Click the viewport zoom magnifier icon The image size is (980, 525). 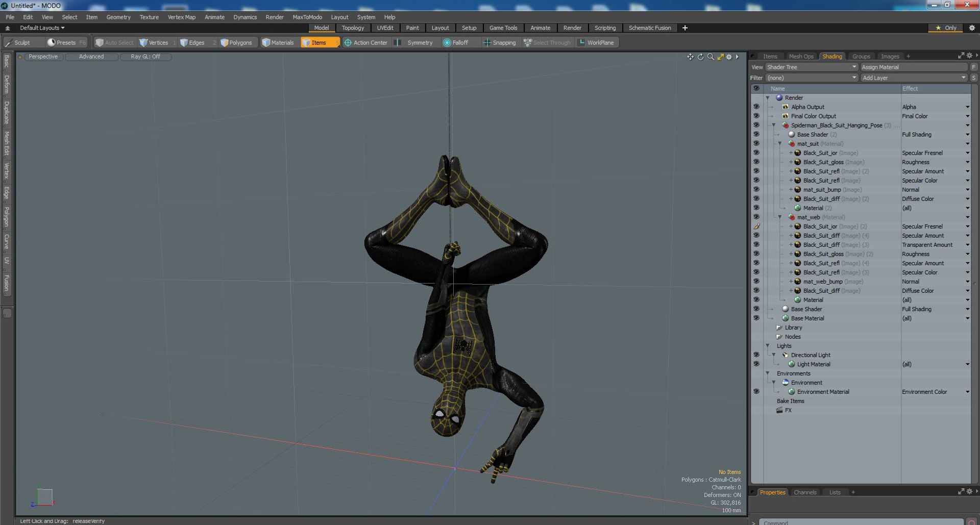coord(710,57)
